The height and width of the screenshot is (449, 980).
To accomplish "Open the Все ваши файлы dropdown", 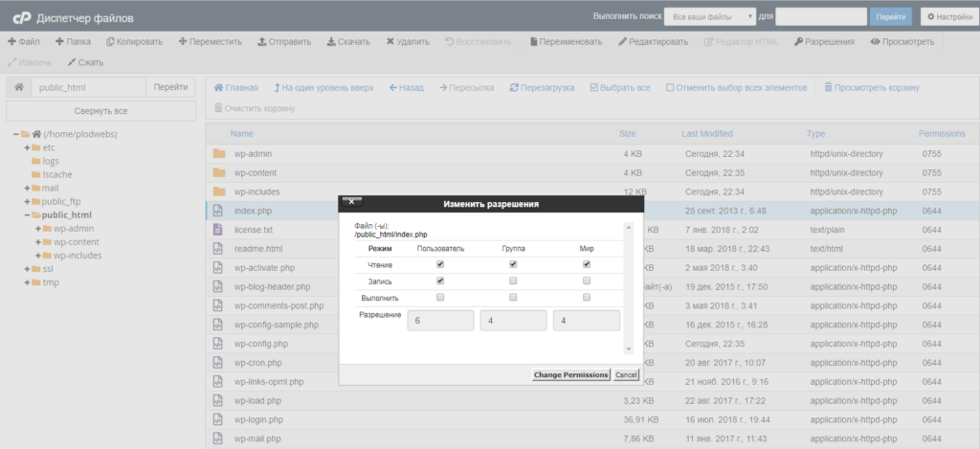I will pos(710,17).
